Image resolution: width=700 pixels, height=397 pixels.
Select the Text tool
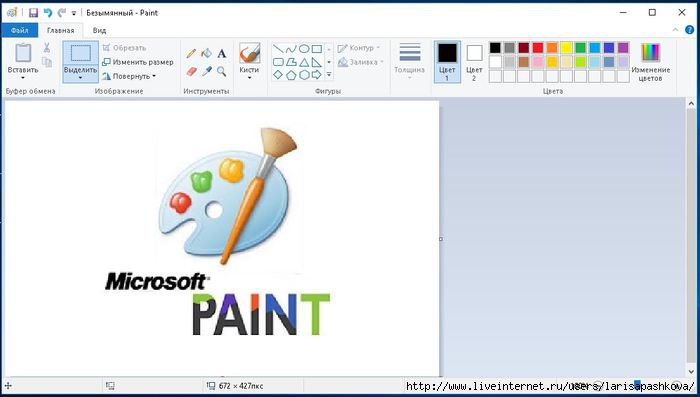point(221,54)
